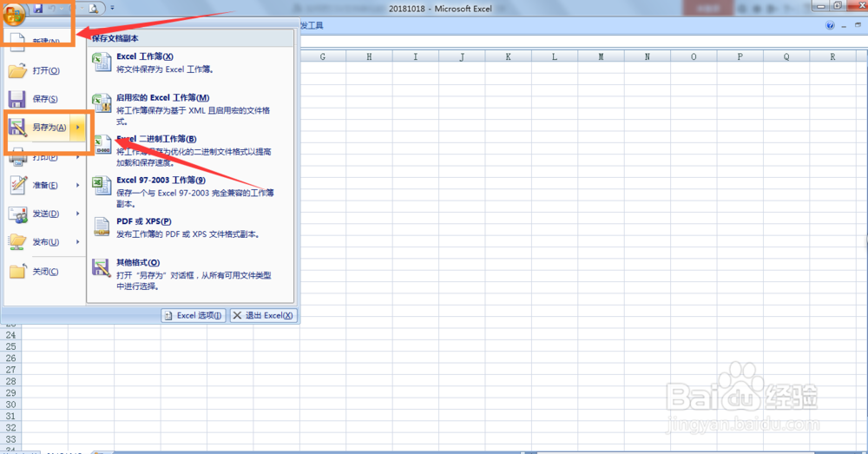Open the Undo history dropdown arrow
Screen dimensions: 868x454
(61, 9)
